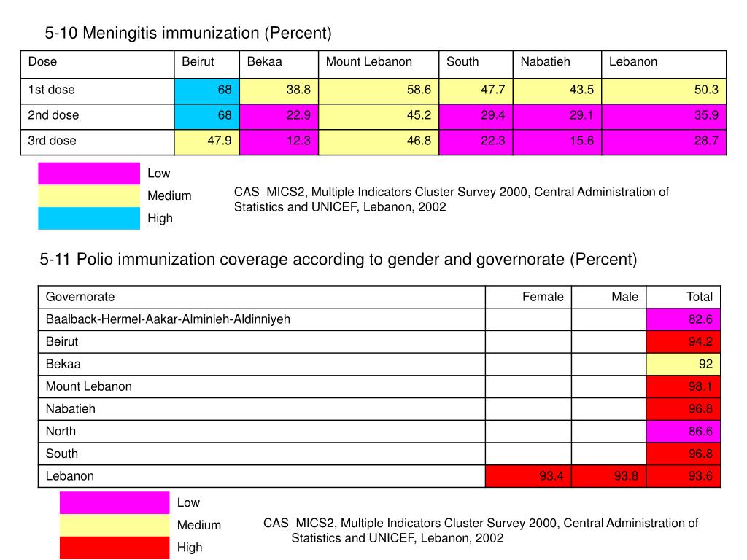The height and width of the screenshot is (560, 747).
Task: Select the yellow Medium swatch under meningitis table
Action: tap(89, 195)
